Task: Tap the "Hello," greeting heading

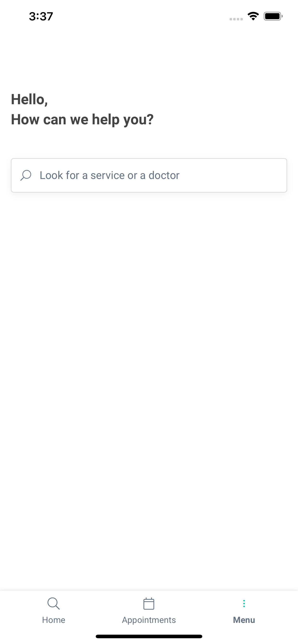Action: (29, 99)
